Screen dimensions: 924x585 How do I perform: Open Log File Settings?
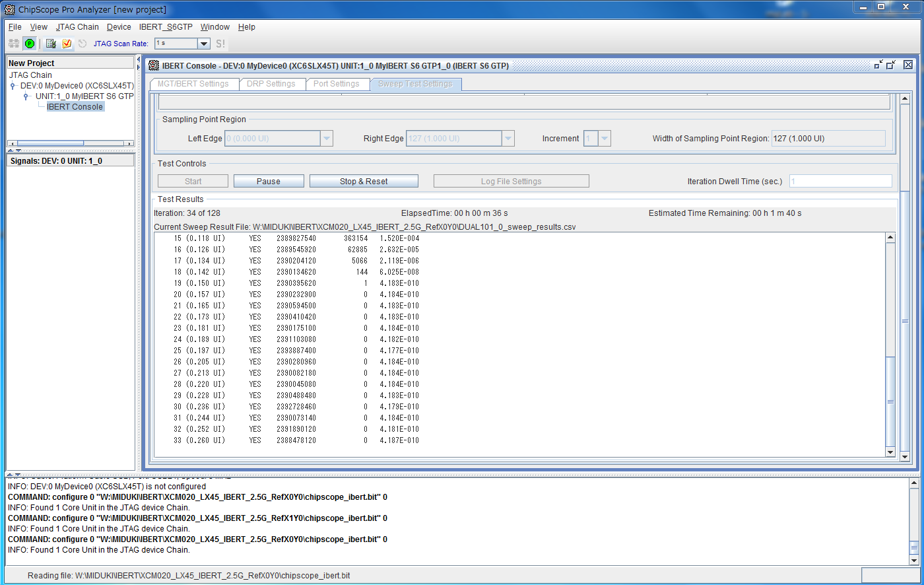[511, 181]
